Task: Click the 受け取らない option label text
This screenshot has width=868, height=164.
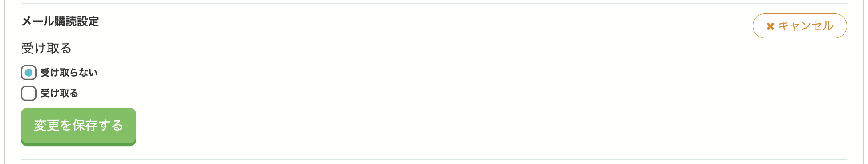Action: (69, 73)
